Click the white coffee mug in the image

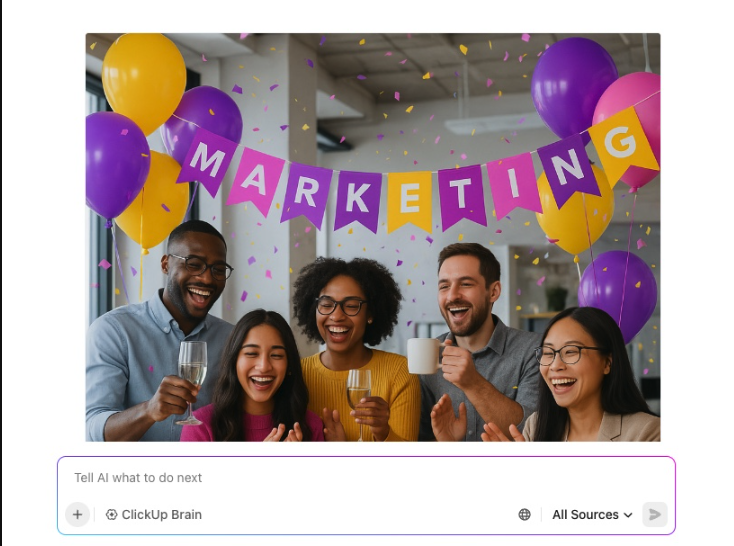coord(424,355)
